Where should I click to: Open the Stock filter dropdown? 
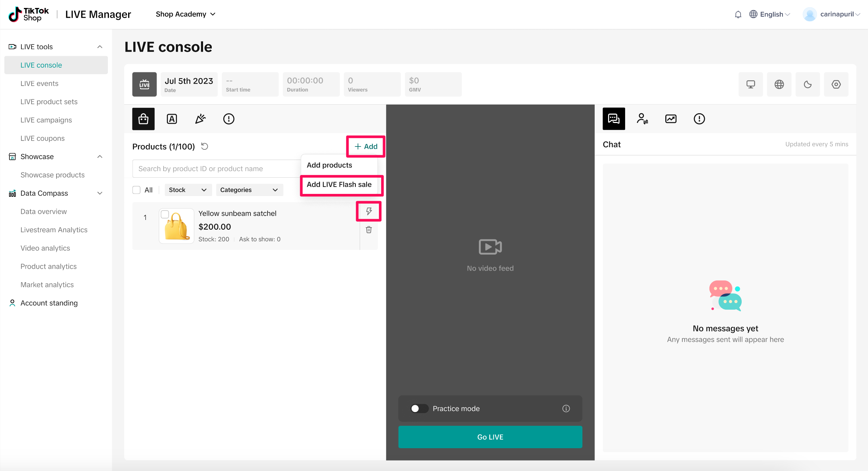coord(188,190)
